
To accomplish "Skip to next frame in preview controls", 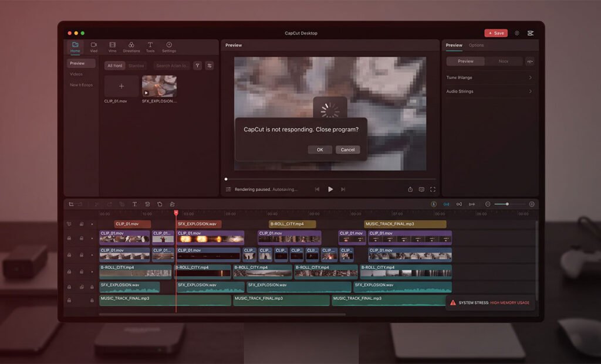I will coord(343,189).
